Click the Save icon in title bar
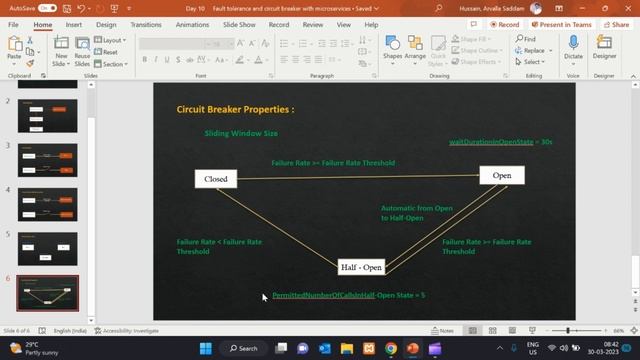 click(67, 9)
